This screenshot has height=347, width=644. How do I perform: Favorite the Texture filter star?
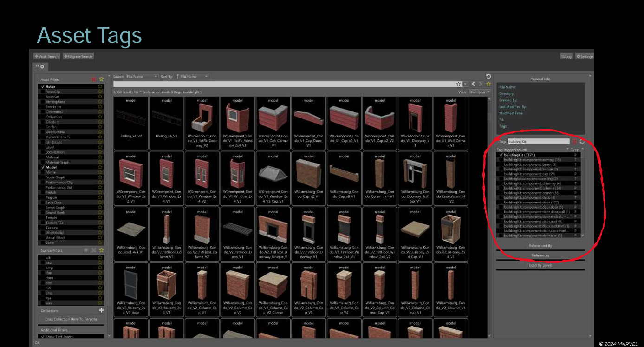point(100,228)
